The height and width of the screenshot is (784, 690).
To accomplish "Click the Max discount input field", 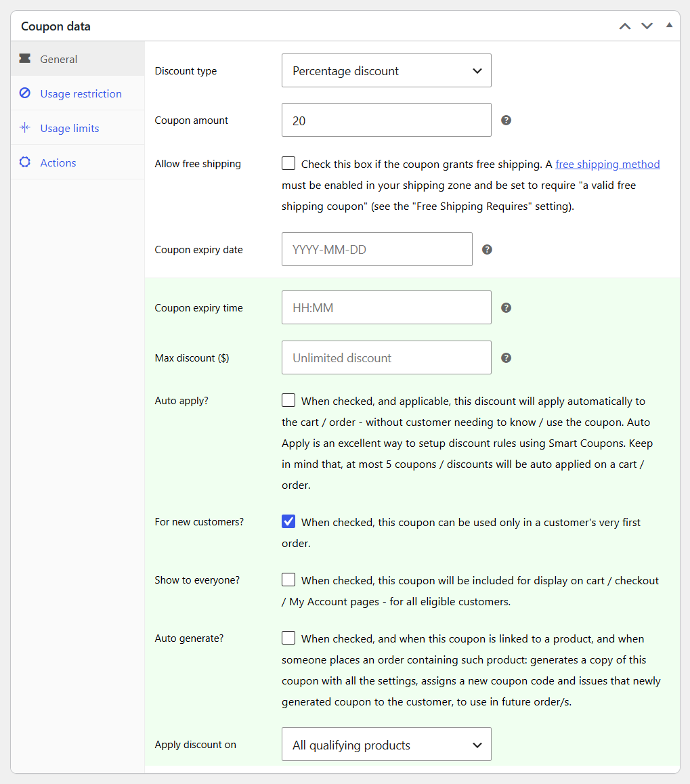I will point(387,357).
